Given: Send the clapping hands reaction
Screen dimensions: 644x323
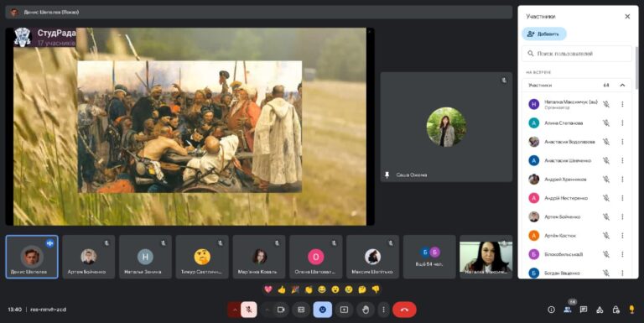Looking at the screenshot, I should click(x=309, y=289).
